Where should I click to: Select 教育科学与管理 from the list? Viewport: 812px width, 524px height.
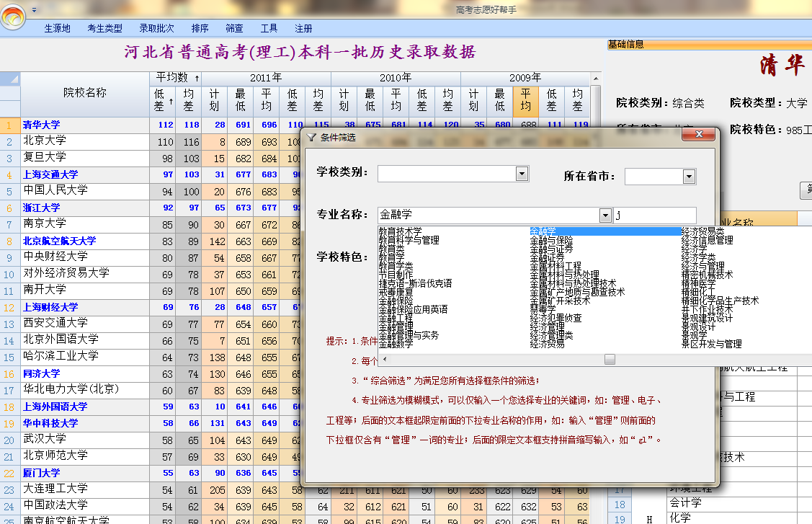pyautogui.click(x=409, y=240)
